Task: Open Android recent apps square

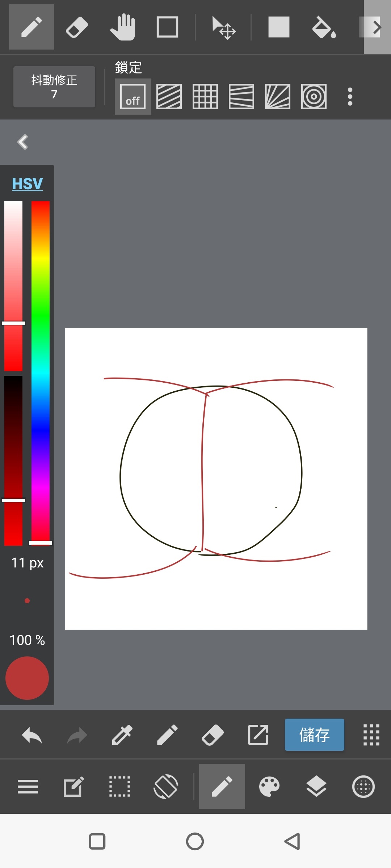Action: (97, 841)
